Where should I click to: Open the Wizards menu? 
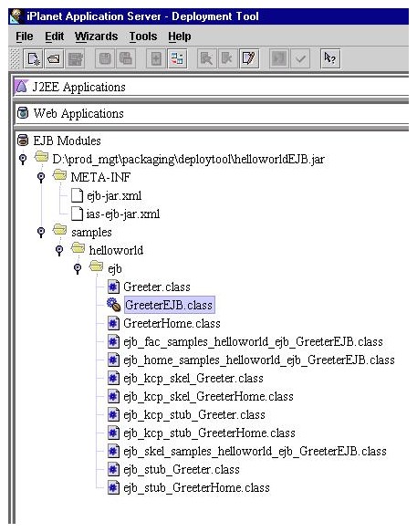97,37
